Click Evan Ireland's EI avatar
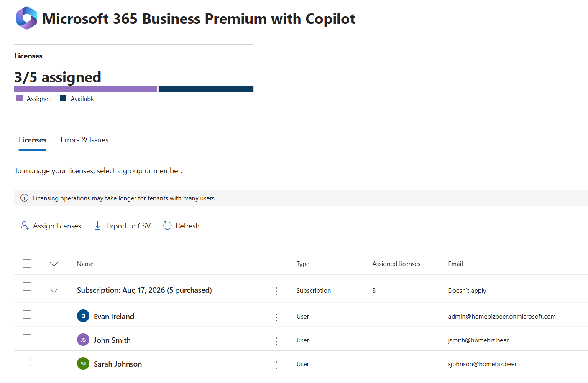This screenshot has width=588, height=383. point(83,316)
